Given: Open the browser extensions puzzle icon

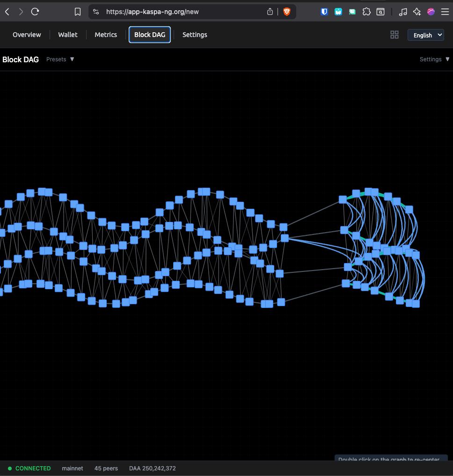Looking at the screenshot, I should click(366, 12).
